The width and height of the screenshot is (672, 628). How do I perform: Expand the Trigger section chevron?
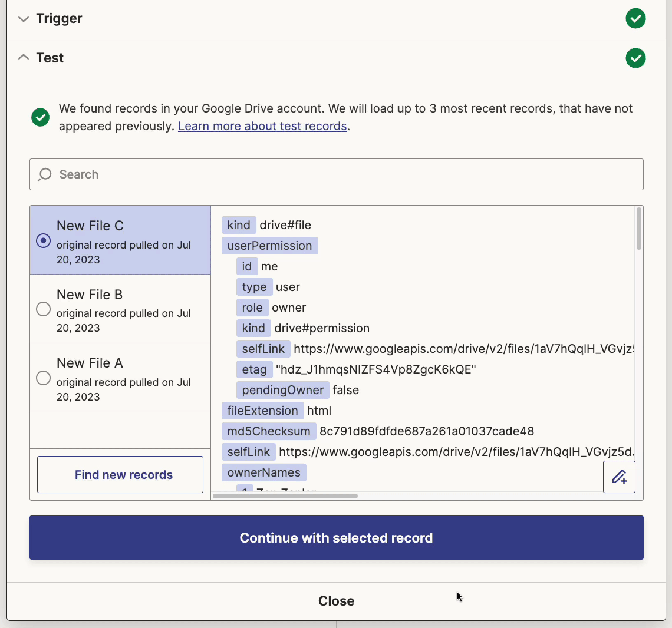(24, 19)
